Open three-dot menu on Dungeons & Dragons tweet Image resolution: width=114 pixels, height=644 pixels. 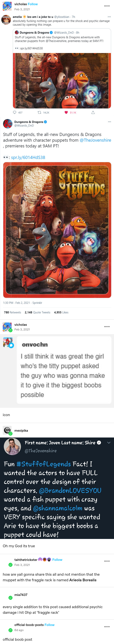pos(109,122)
